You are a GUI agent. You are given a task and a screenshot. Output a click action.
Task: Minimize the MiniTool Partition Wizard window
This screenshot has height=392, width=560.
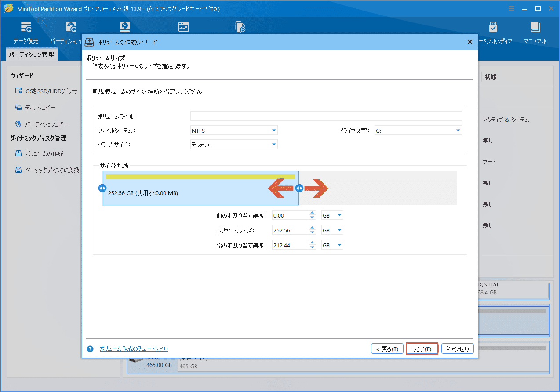click(x=524, y=8)
